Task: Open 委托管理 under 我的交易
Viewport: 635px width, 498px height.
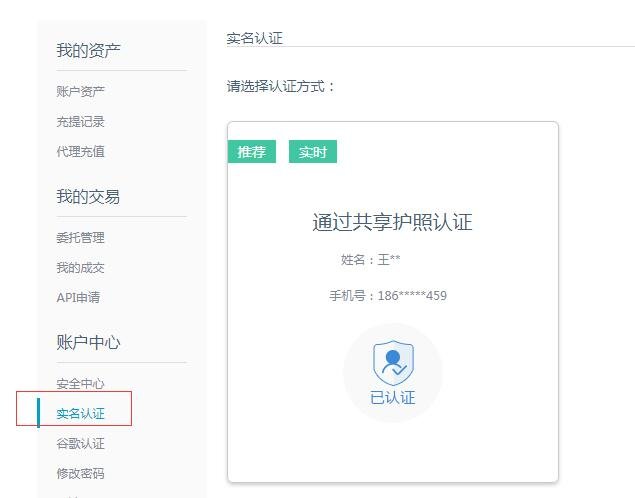Action: coord(81,238)
